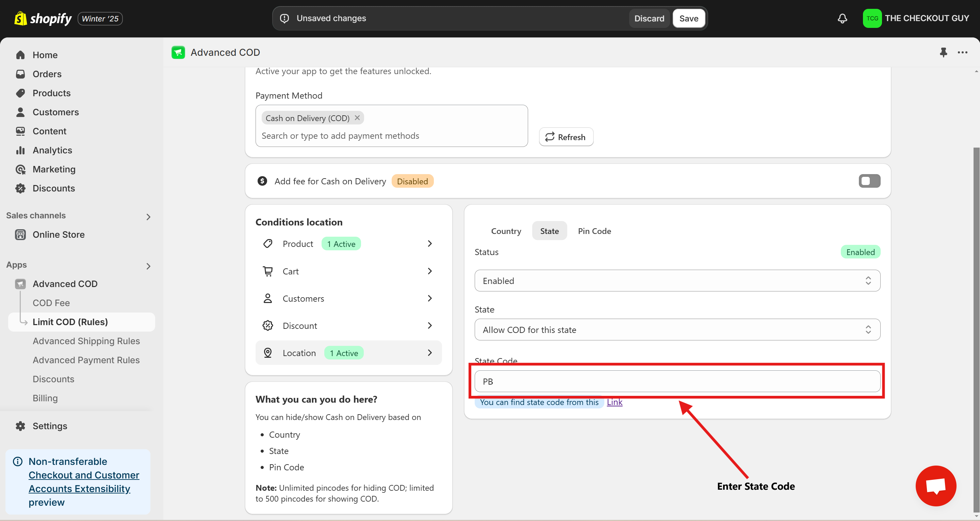Expand the Discount condition chevron
Screen dimensions: 980x521
click(x=430, y=325)
